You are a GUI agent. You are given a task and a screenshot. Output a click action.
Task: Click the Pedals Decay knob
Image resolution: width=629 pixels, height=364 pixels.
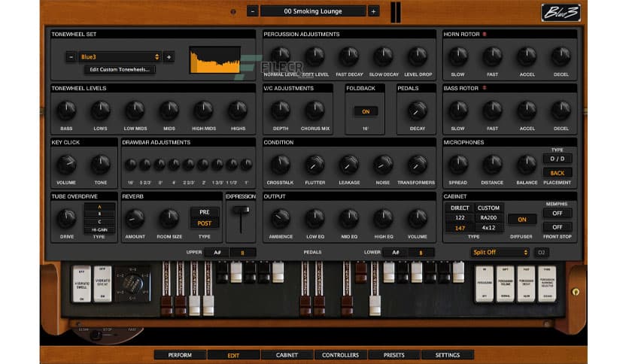(x=418, y=111)
